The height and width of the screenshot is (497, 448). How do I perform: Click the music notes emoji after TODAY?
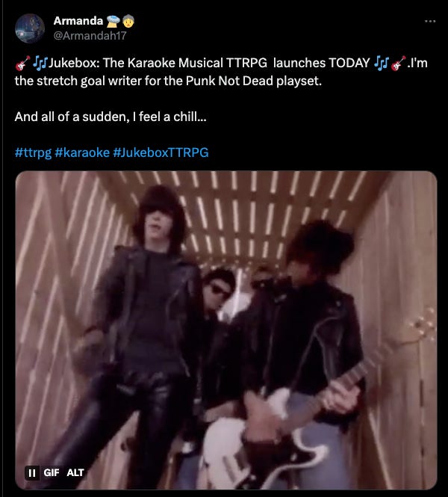[382, 63]
